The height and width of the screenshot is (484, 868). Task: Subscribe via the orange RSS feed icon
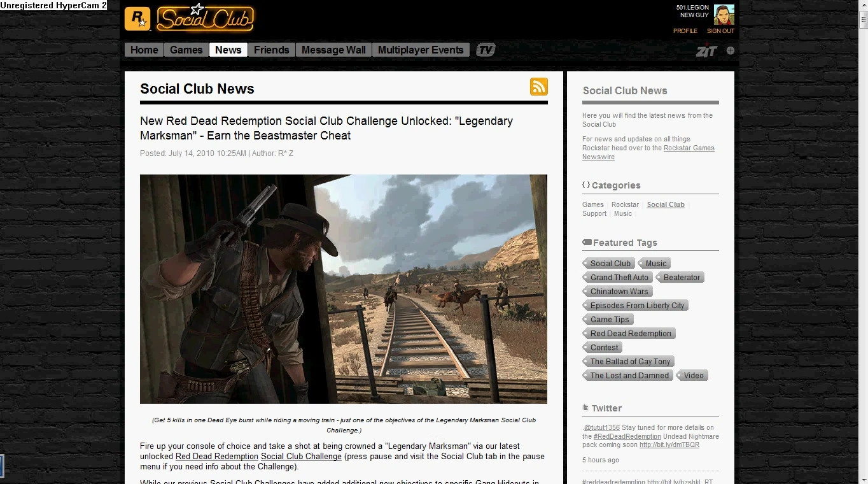[539, 87]
